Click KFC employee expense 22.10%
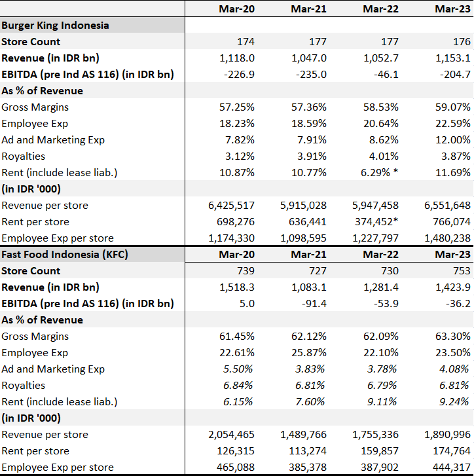Screen dimensions: 474x476 [381, 353]
